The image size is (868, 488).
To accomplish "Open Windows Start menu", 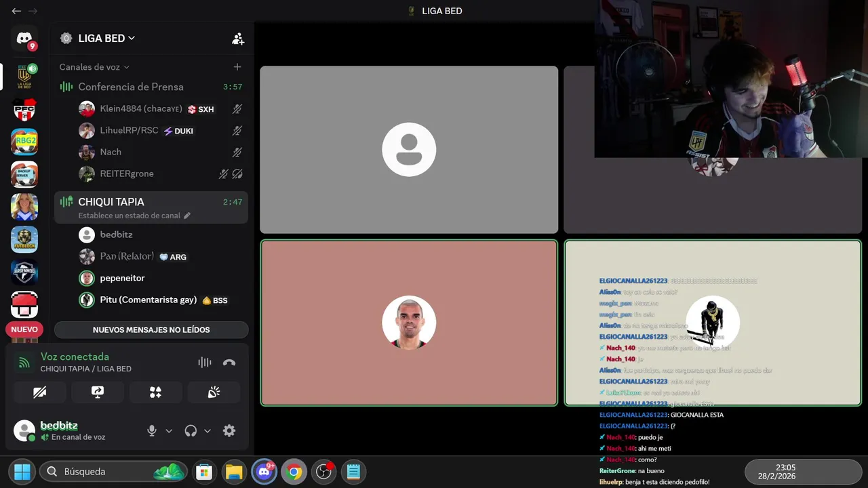I will coord(22,471).
